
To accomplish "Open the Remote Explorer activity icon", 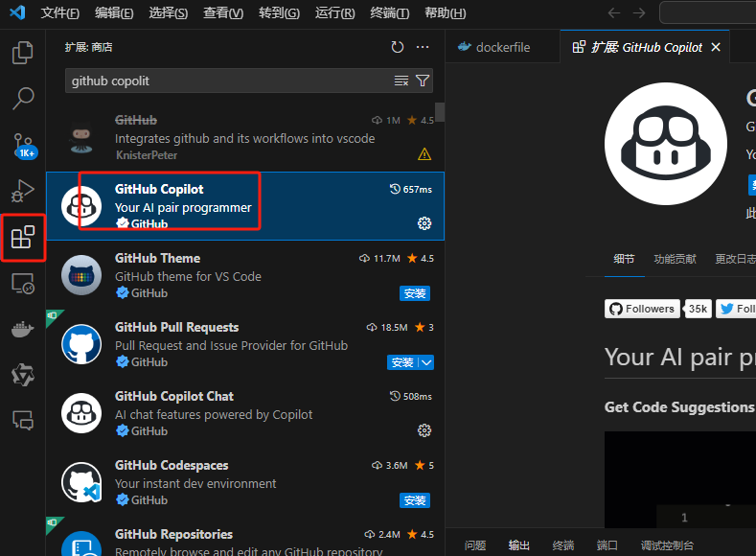I will (23, 284).
